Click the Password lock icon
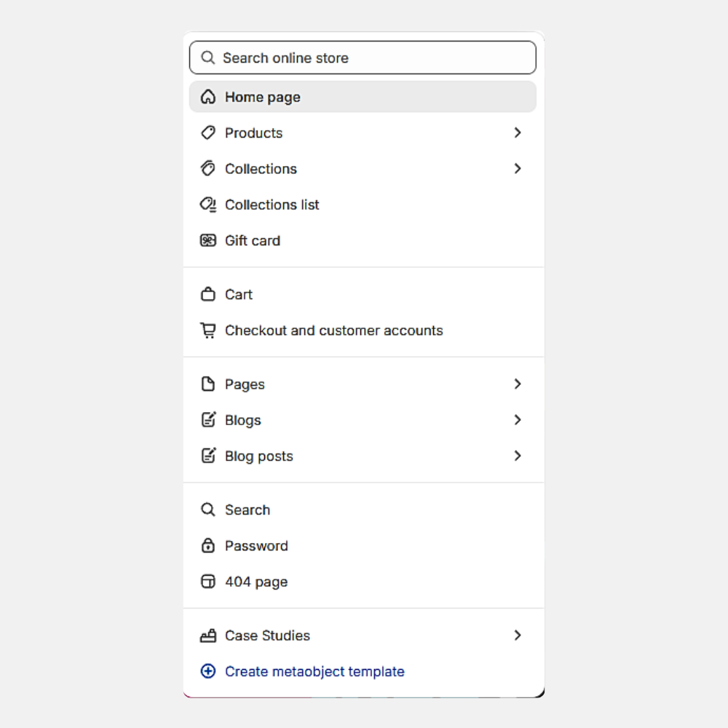Viewport: 728px width, 728px height. click(x=208, y=545)
